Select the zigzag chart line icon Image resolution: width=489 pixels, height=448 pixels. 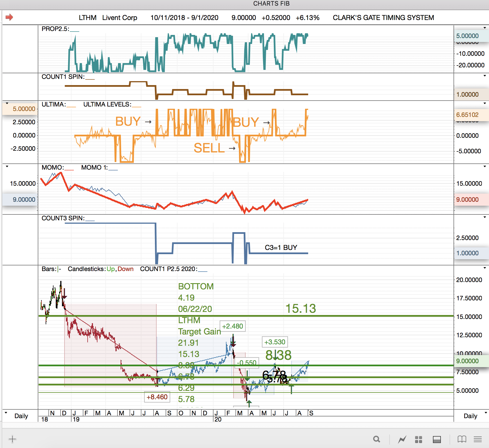402,439
